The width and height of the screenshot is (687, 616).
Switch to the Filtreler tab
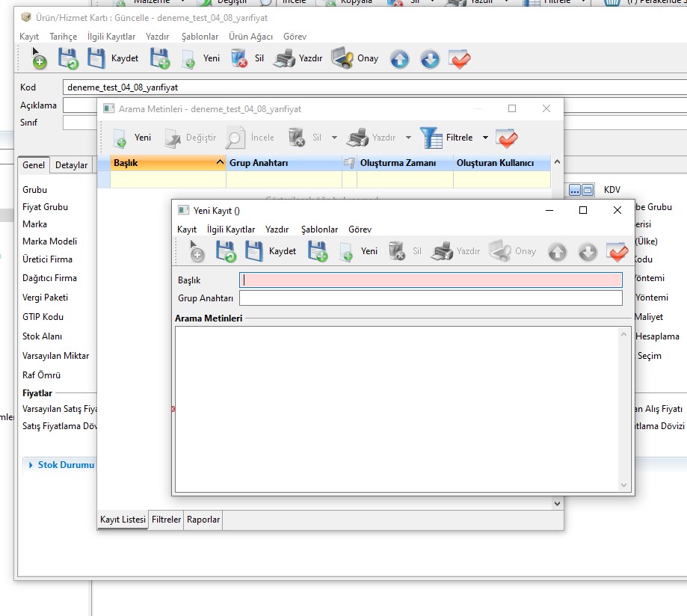[x=166, y=520]
